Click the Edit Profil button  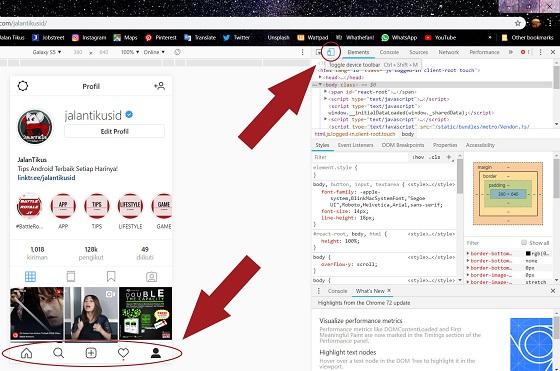coord(114,131)
